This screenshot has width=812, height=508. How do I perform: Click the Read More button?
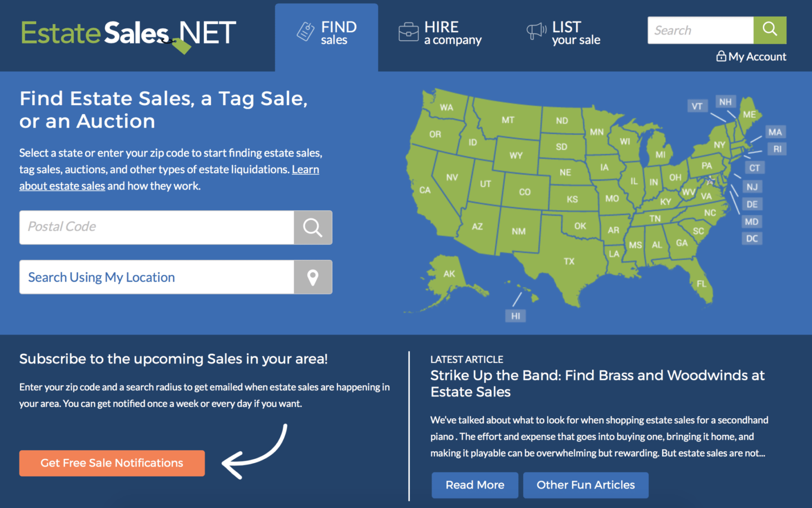475,485
